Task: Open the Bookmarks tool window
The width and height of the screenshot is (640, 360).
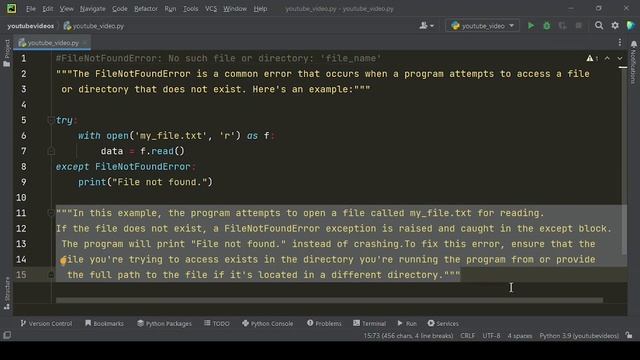Action: pos(104,323)
